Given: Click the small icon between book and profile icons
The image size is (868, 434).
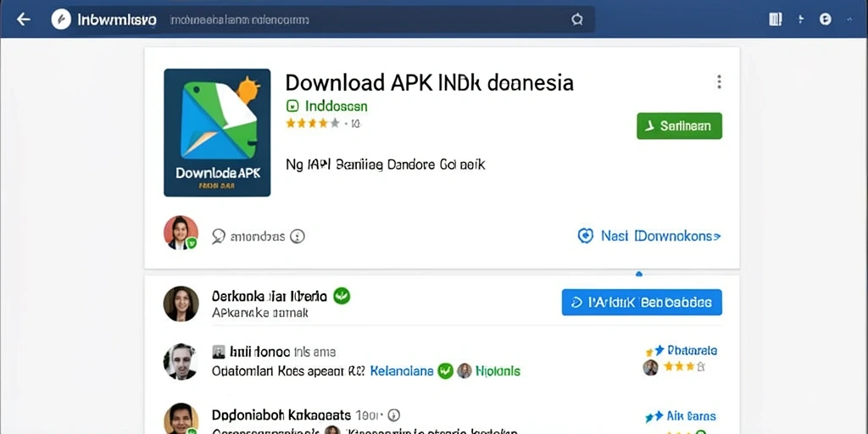Looking at the screenshot, I should point(800,19).
